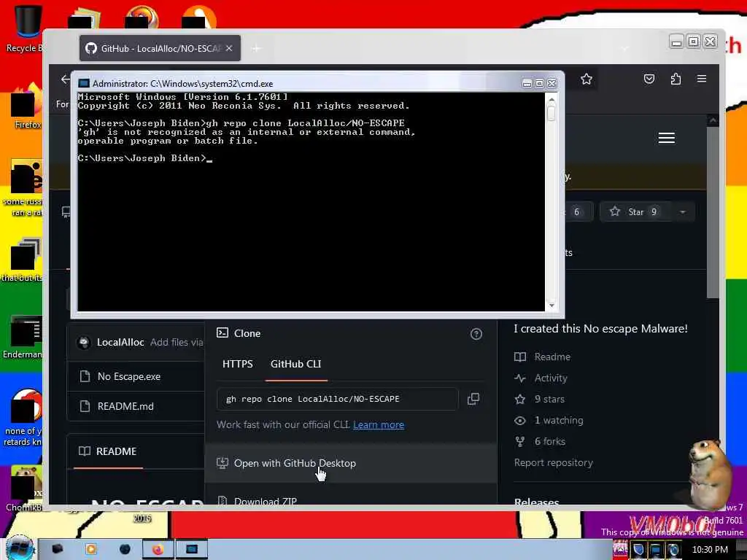Jump to Readme in the About sidebar
The height and width of the screenshot is (560, 747).
[552, 357]
